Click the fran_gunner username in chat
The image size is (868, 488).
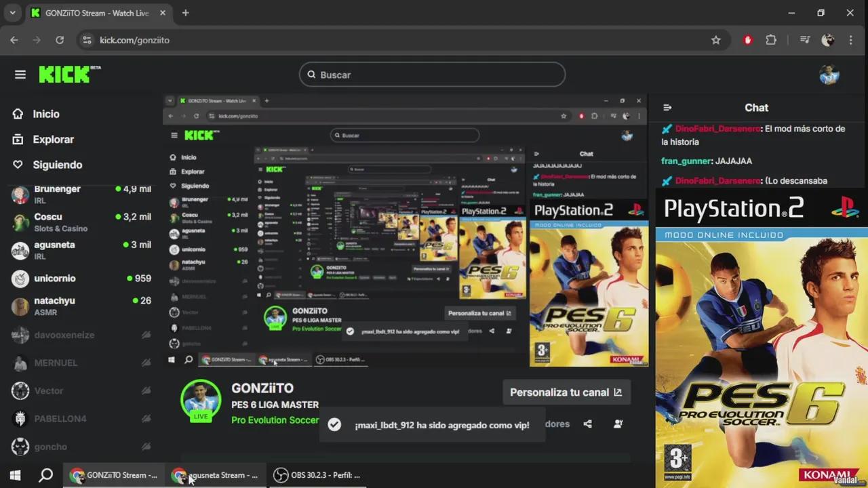pos(686,161)
